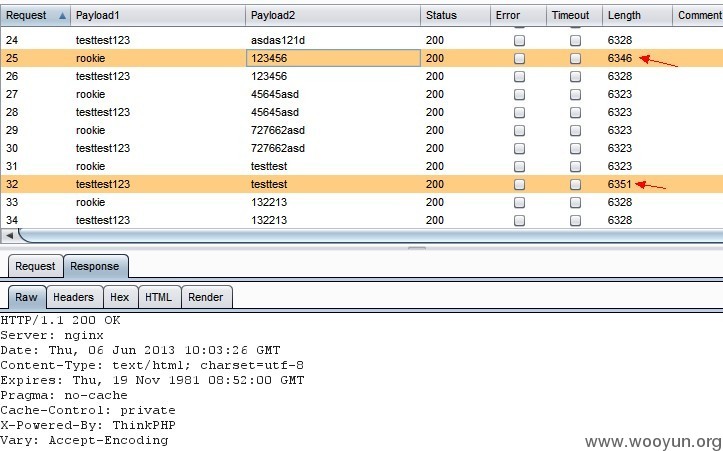This screenshot has width=723, height=451.
Task: Click length value 6328 in row 24
Action: tap(620, 41)
